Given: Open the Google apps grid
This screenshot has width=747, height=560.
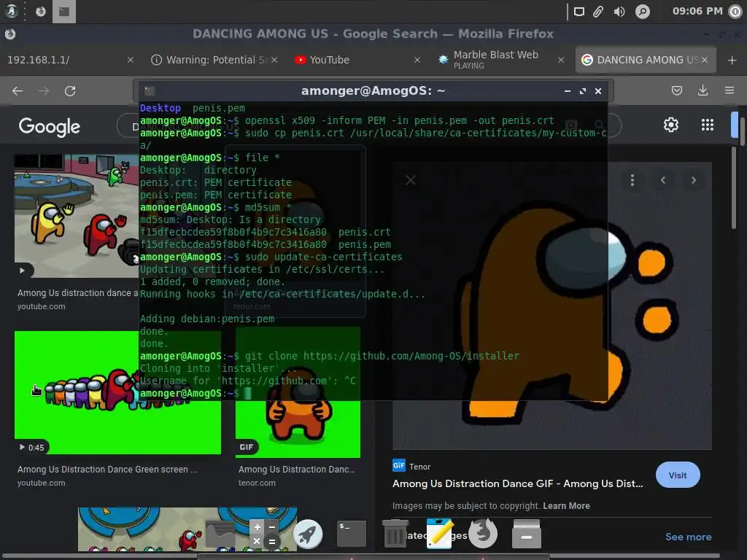Looking at the screenshot, I should (x=708, y=125).
